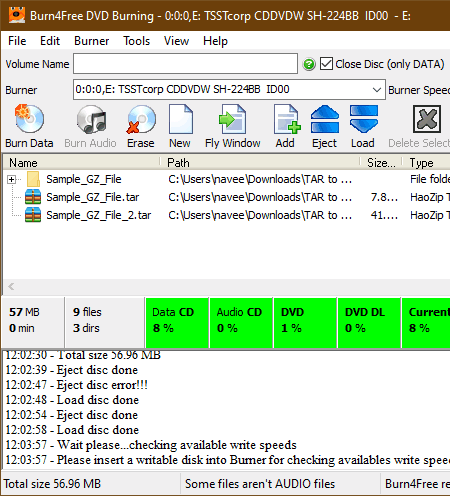
Task: Click the 9 files 3 dirs panel
Action: tap(105, 323)
